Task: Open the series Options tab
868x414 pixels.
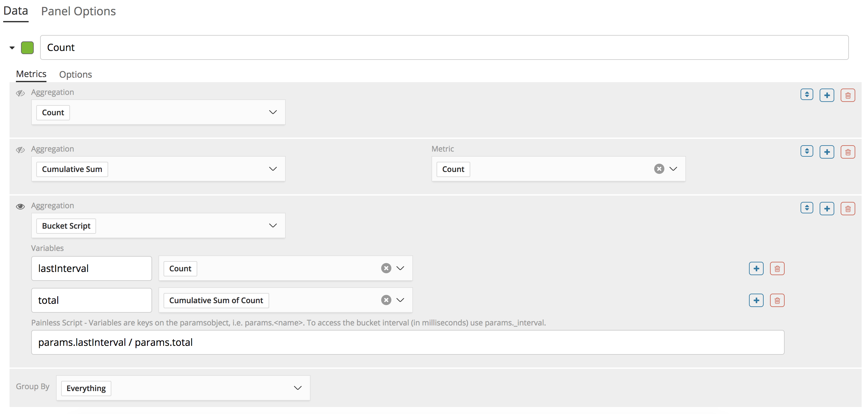Action: pyautogui.click(x=75, y=75)
